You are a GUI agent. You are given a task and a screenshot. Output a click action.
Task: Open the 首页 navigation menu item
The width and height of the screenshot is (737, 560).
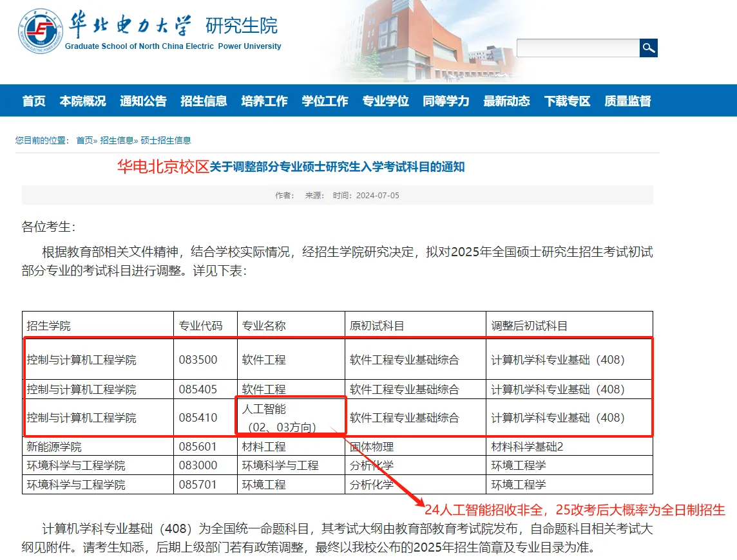coord(34,101)
